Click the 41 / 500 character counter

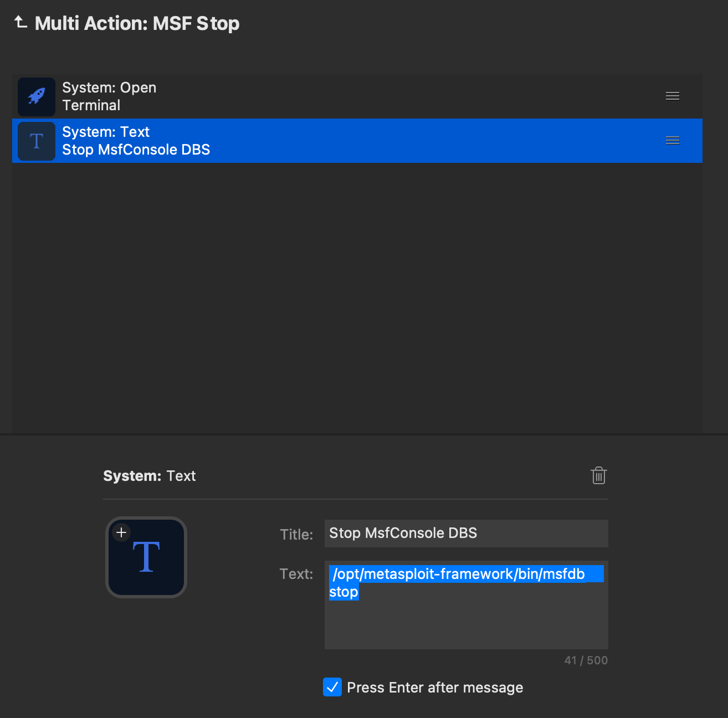586,660
